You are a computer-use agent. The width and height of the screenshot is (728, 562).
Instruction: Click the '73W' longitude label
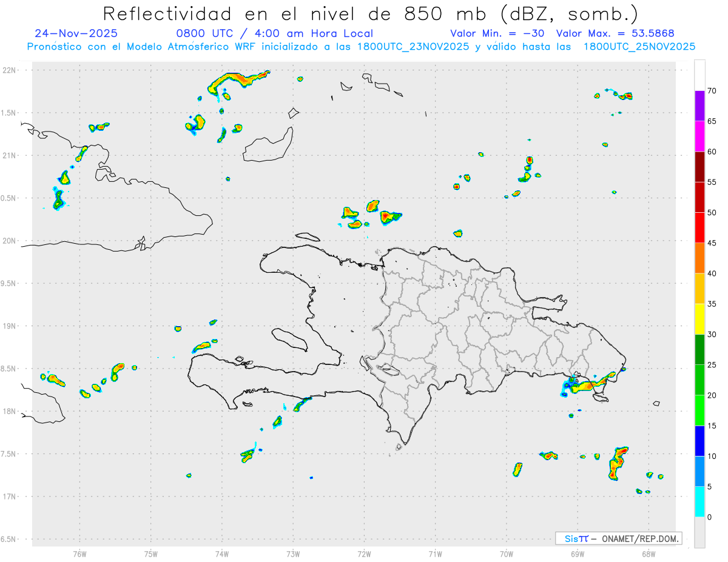tap(293, 554)
